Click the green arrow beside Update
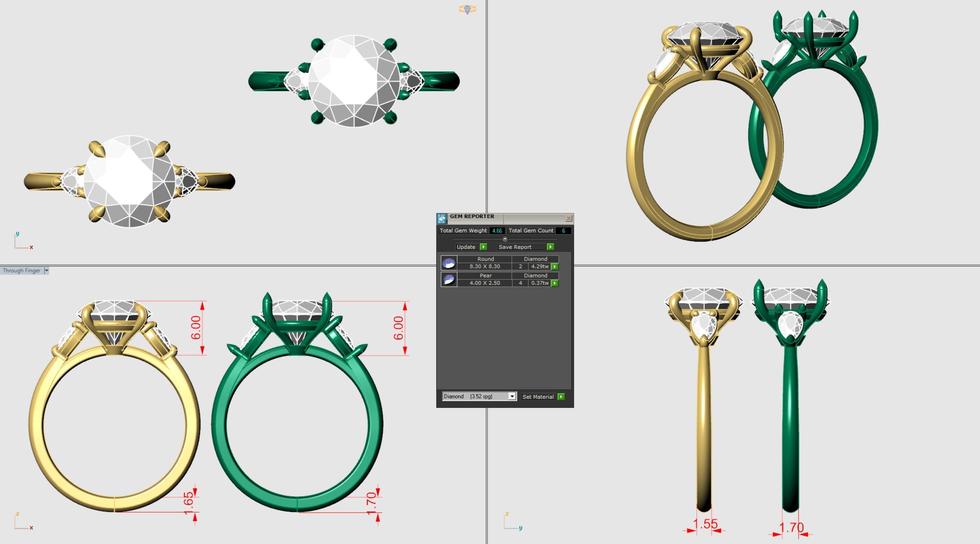Image resolution: width=980 pixels, height=544 pixels. pos(484,247)
